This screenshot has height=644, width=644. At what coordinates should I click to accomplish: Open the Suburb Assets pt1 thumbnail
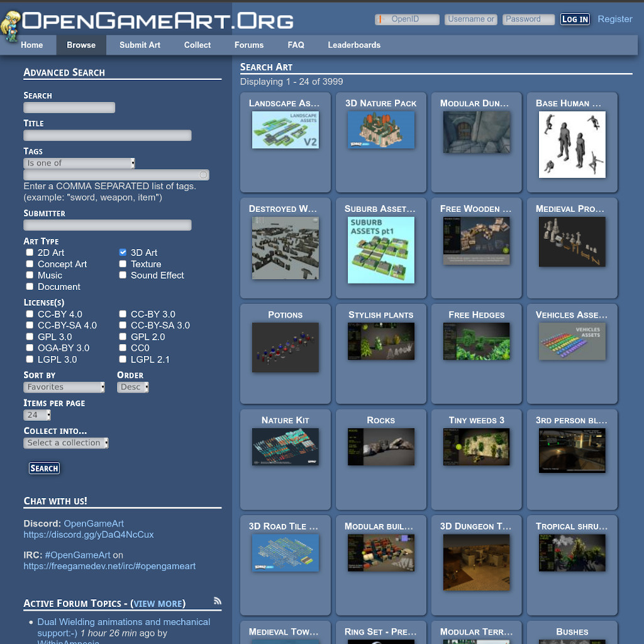[x=380, y=250]
